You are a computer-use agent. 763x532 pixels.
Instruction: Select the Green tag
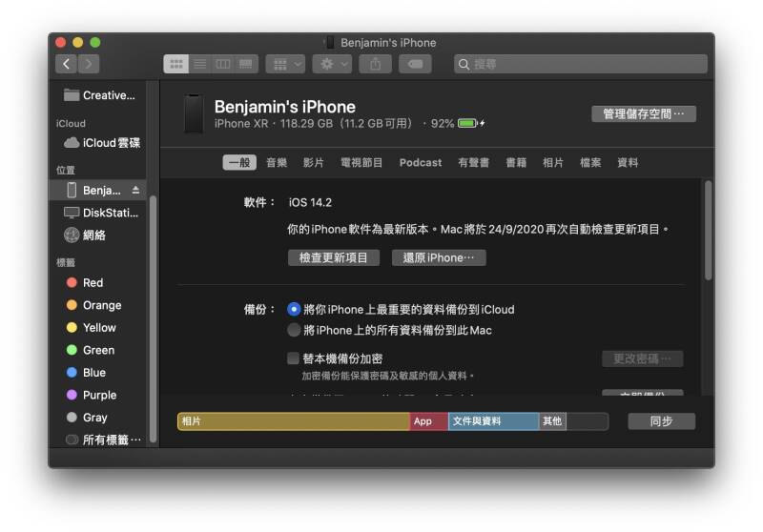click(91, 350)
